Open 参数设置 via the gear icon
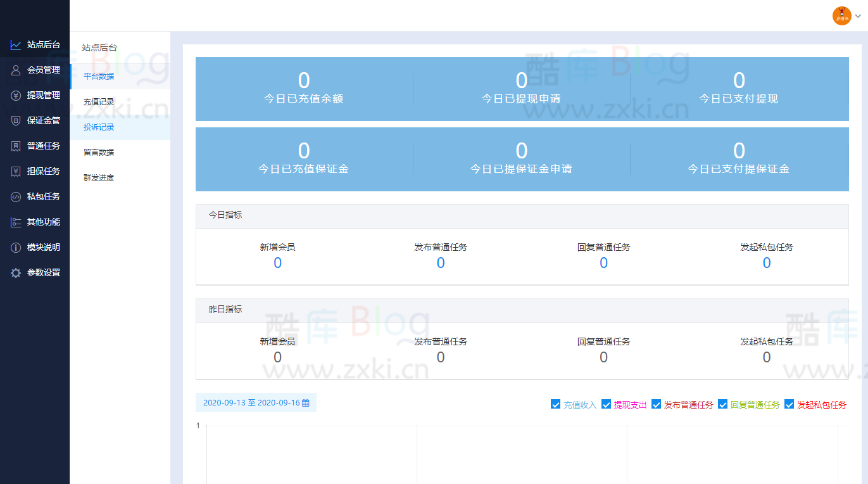This screenshot has width=868, height=484. 15,272
